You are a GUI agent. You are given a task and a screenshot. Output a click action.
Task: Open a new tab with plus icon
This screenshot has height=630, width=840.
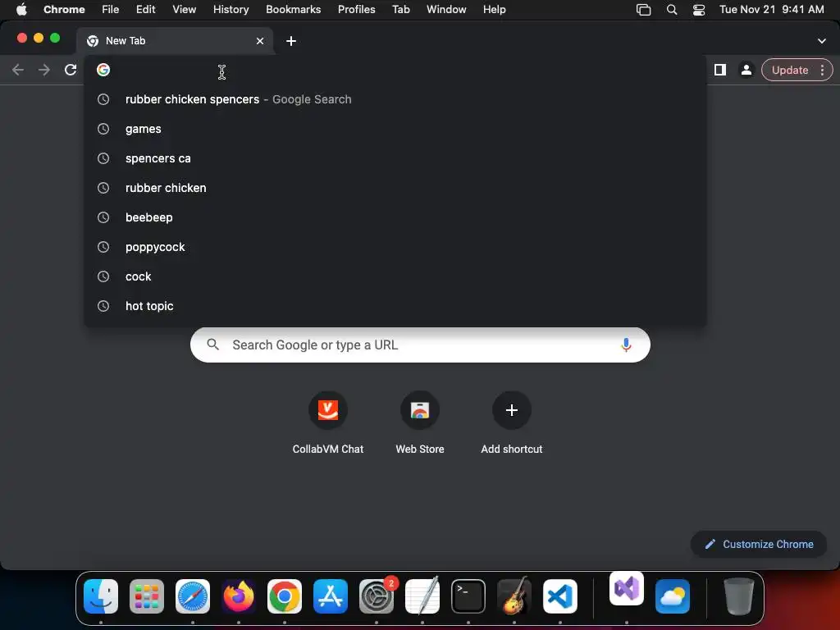point(291,41)
